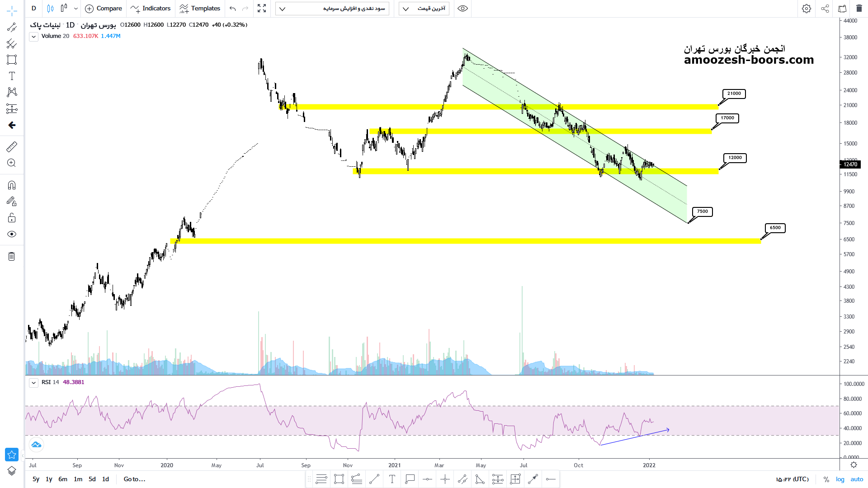
Task: Collapse the RSI indicator pane chevron
Action: click(x=33, y=383)
